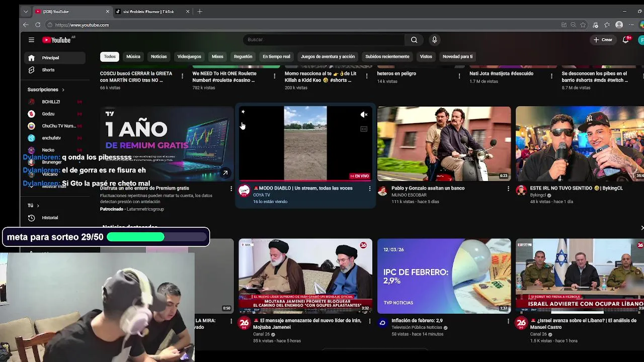
Task: Open options for We NEED To Hit video
Action: (x=274, y=76)
